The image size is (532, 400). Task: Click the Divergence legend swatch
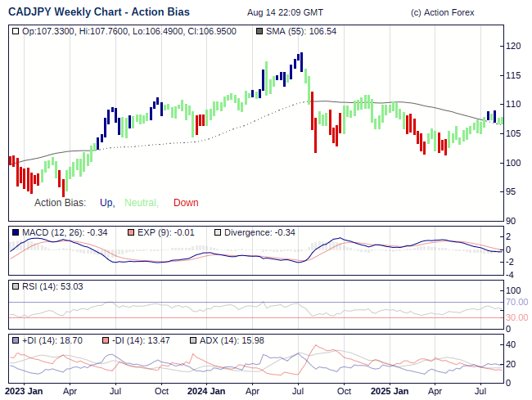(217, 232)
